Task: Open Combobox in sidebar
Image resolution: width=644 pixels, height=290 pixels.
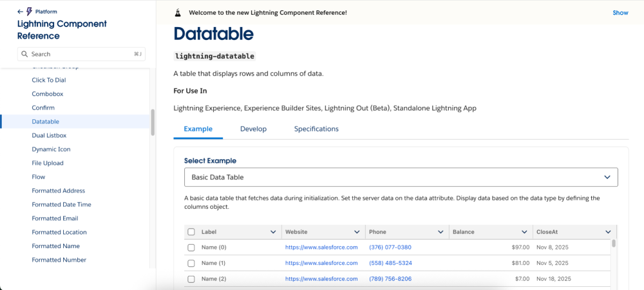Action: (48, 94)
